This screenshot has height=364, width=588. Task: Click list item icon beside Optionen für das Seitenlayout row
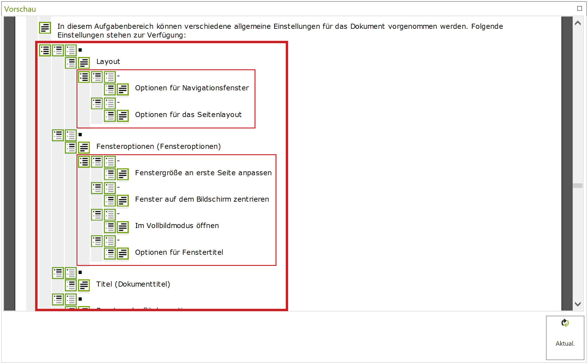110,116
